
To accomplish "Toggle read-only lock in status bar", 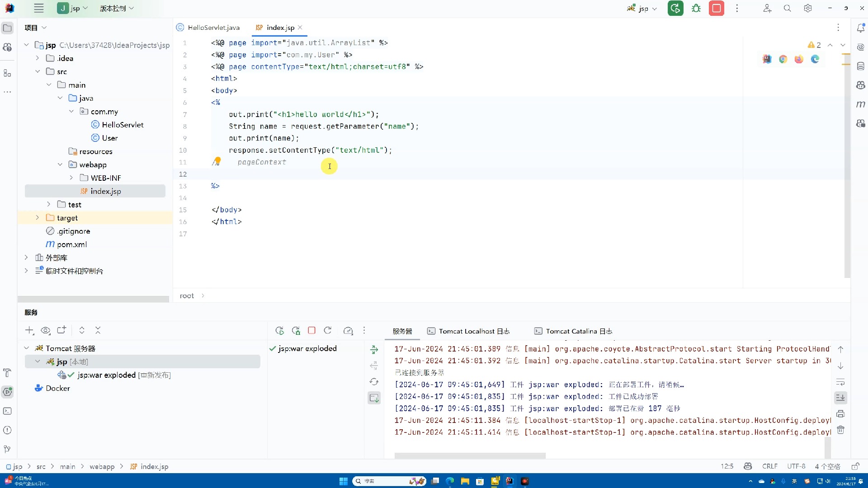I will pyautogui.click(x=855, y=466).
